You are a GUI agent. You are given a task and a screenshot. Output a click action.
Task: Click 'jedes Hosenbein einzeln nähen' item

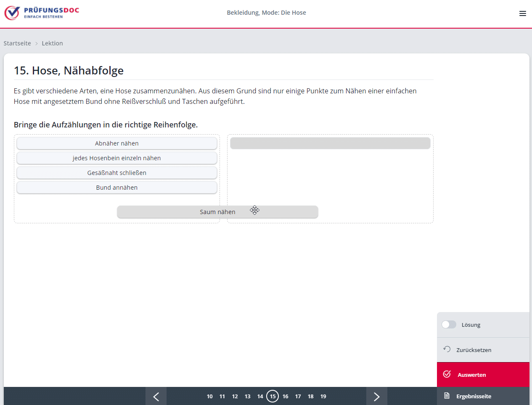tap(117, 158)
